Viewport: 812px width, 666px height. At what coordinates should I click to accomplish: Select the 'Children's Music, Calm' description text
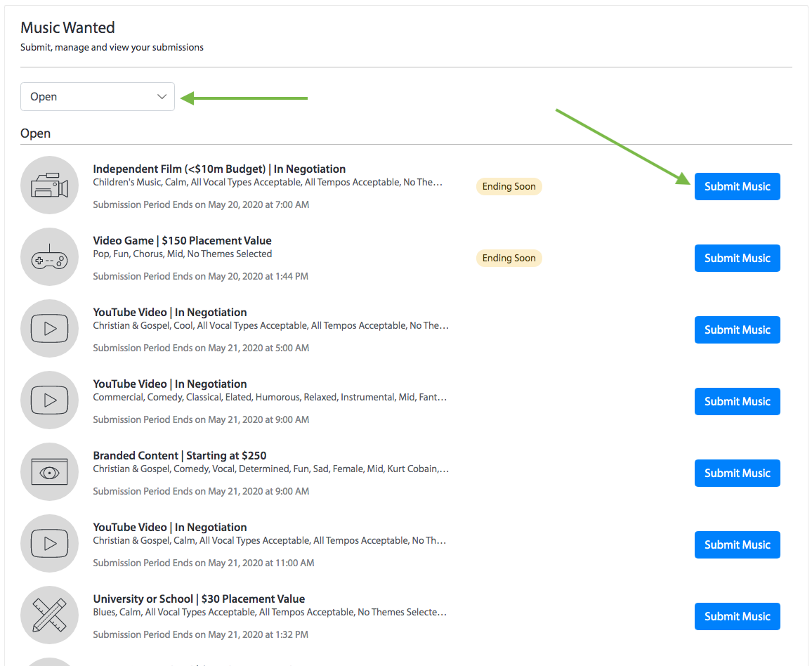268,182
